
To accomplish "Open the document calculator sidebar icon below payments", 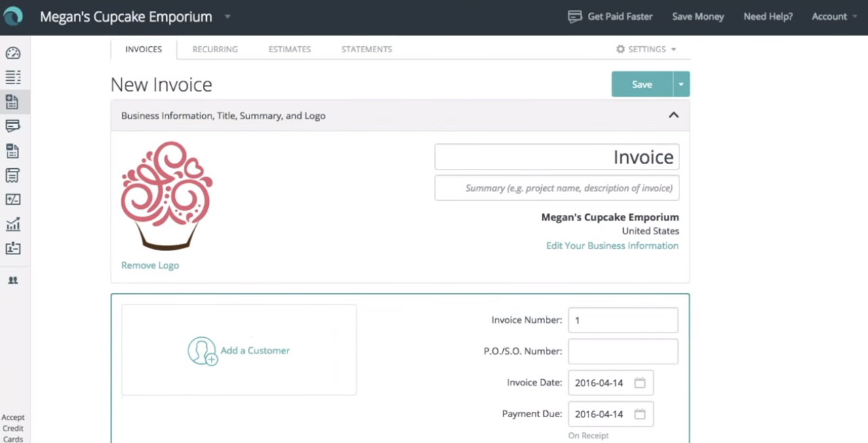I will (13, 151).
